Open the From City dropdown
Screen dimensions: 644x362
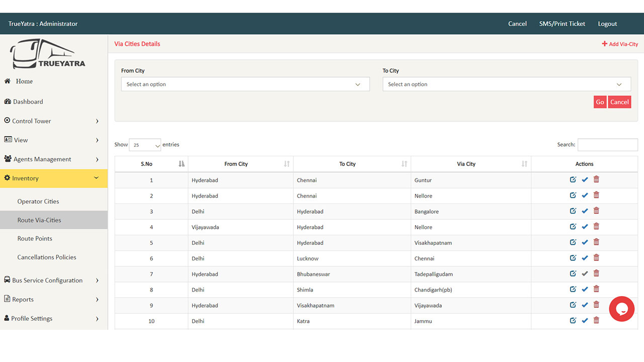(245, 84)
